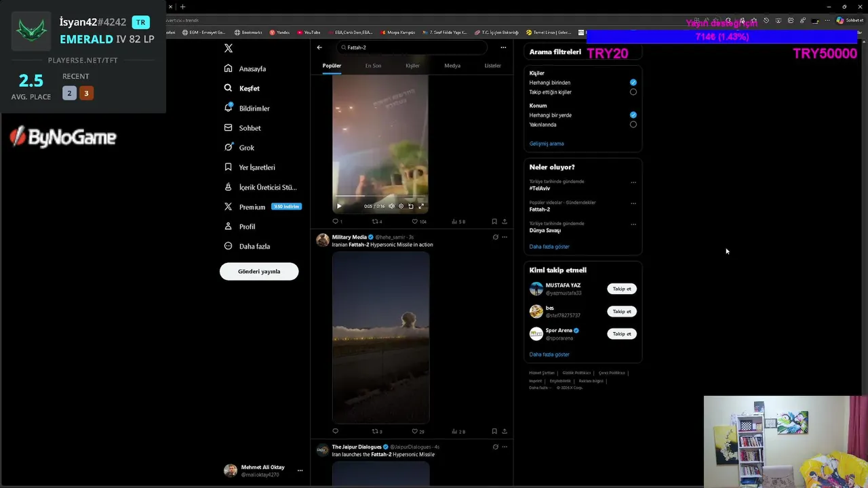Open Military Media profile avatar
The height and width of the screenshot is (488, 868).
tap(323, 240)
